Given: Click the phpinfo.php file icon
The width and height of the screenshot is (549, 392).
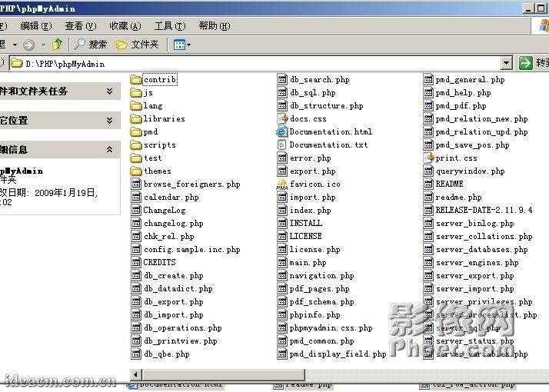Looking at the screenshot, I should click(x=282, y=315).
